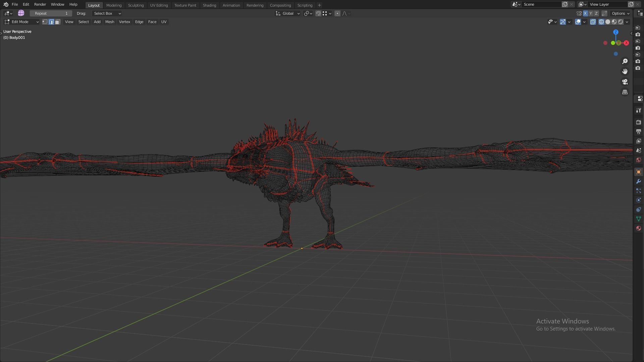The image size is (644, 362).
Task: Open the Select menu
Action: [84, 22]
